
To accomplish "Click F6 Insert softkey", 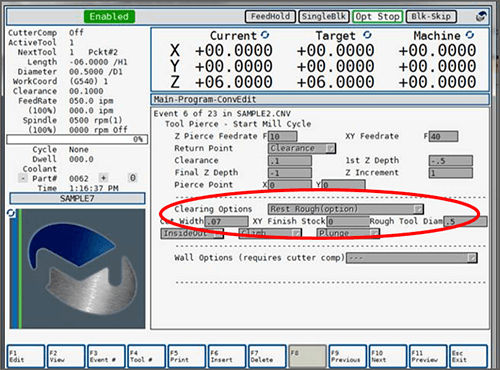I will [227, 356].
